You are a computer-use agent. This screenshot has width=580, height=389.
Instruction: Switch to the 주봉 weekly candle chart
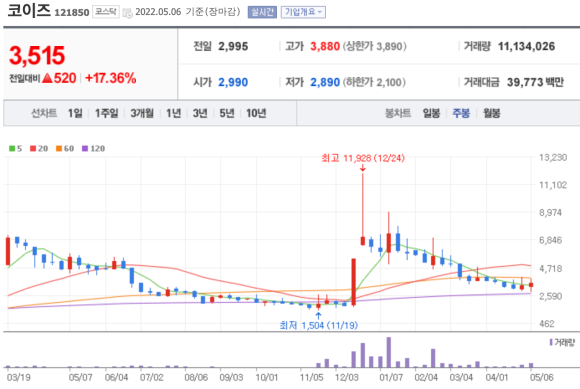461,113
